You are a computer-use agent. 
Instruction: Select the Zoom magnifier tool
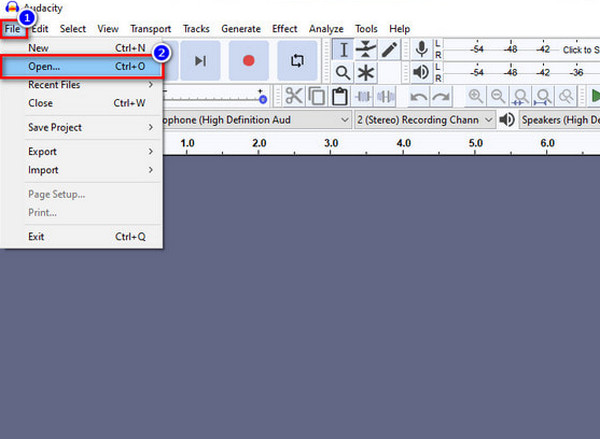(343, 73)
